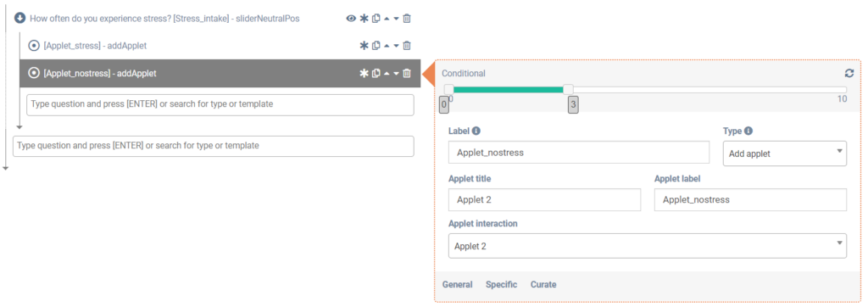Open the Type dropdown showing Add applet
Screen dimensions: 868x307
784,153
